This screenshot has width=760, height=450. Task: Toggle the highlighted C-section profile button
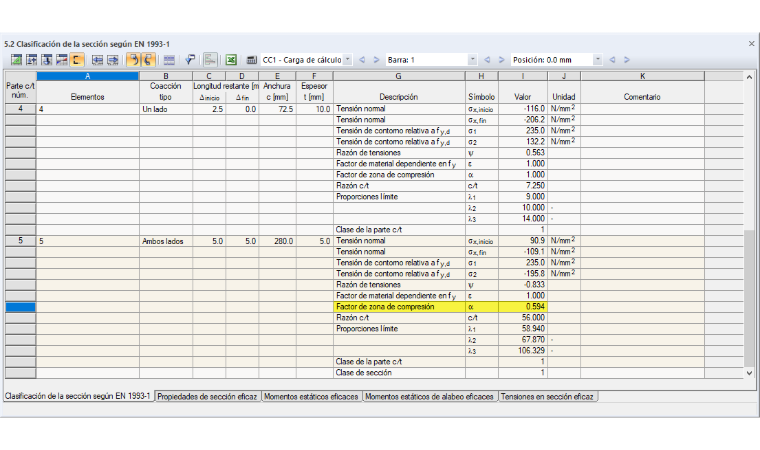77,60
